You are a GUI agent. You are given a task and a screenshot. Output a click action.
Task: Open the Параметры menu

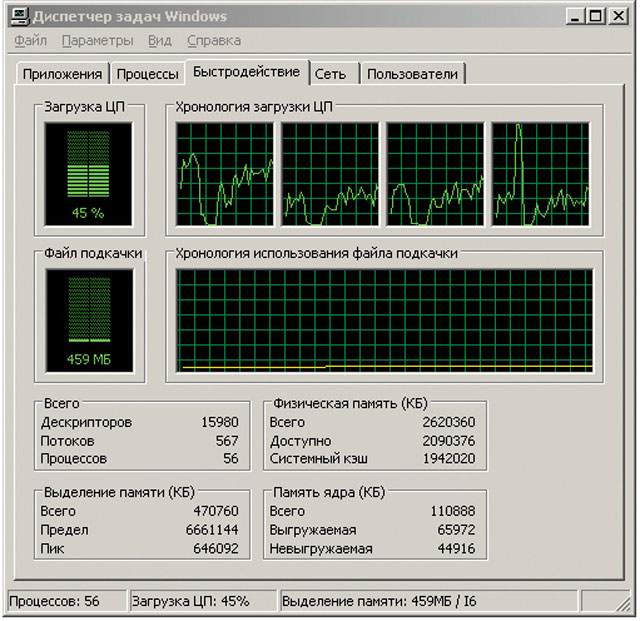(97, 41)
